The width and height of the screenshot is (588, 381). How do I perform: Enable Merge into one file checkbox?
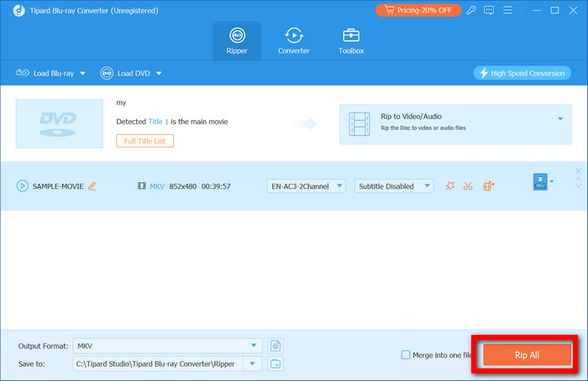pos(407,355)
